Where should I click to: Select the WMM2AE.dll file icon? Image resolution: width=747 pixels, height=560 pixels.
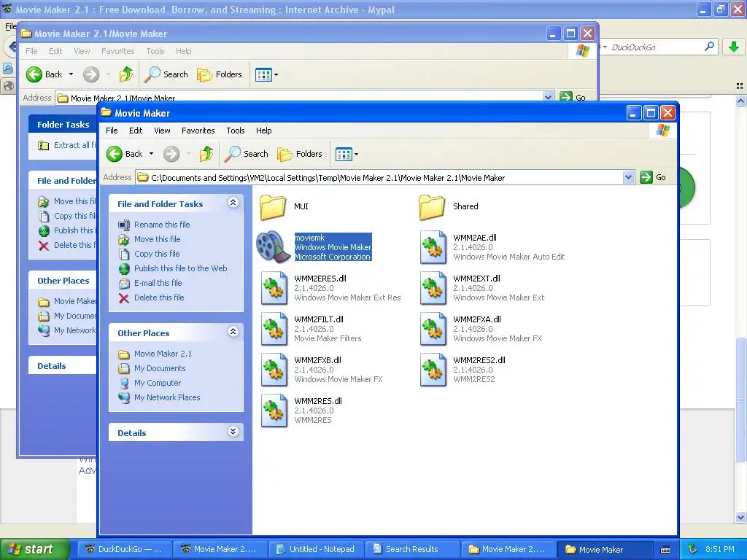tap(433, 246)
